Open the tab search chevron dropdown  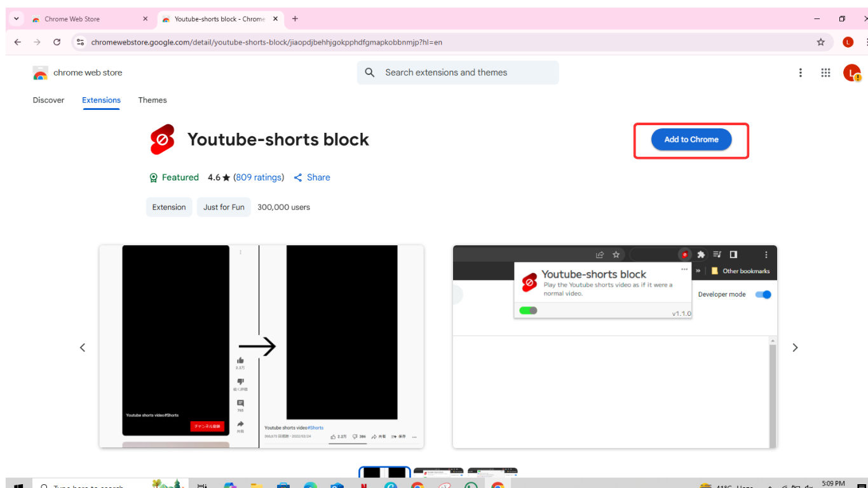[x=17, y=19]
